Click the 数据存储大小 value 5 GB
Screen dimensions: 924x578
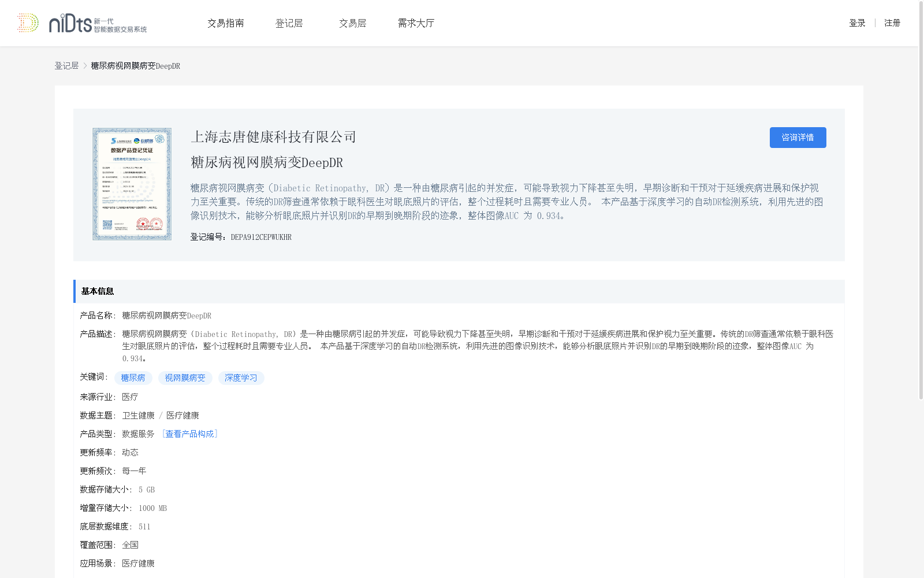coord(147,490)
